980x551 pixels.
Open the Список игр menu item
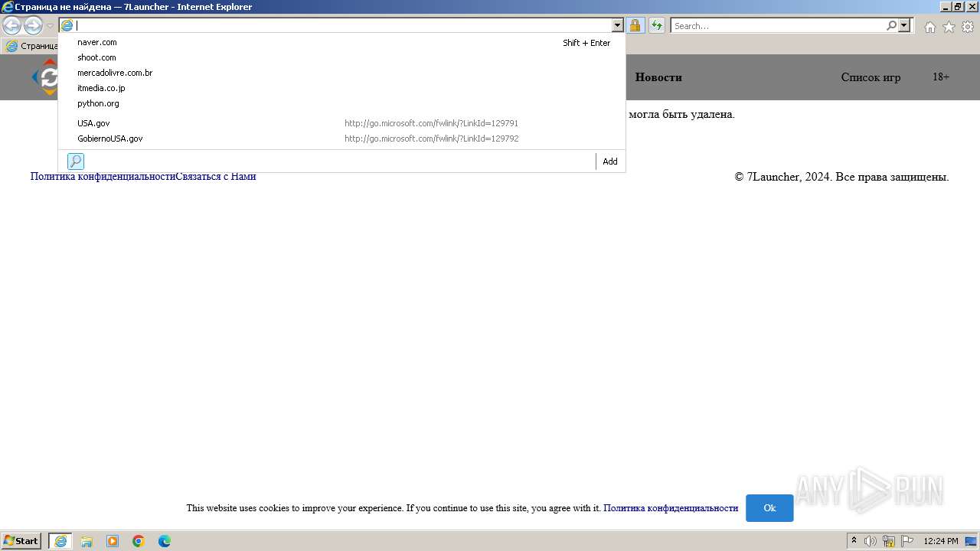point(871,77)
